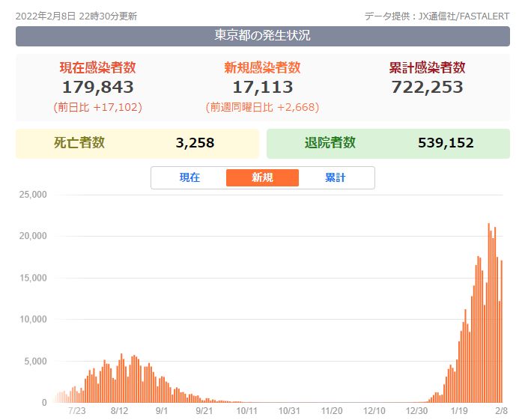
Task: Click the 12/30 x-axis date label
Action: (416, 411)
